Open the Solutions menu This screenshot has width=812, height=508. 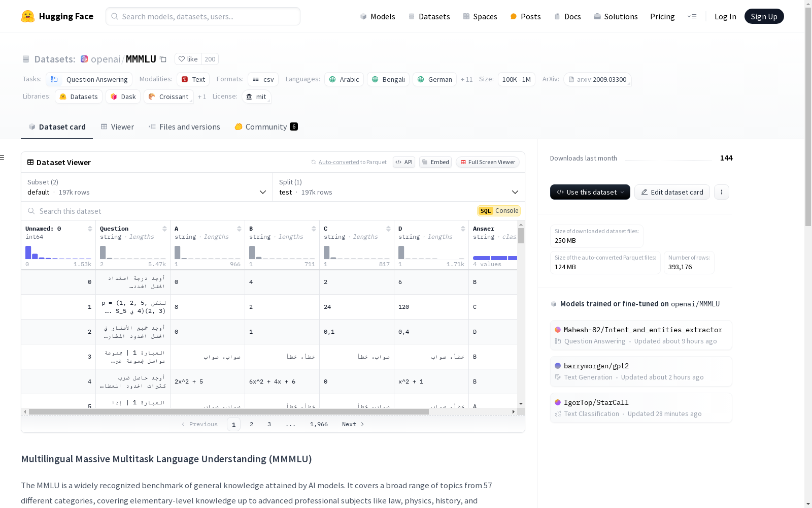pos(616,16)
